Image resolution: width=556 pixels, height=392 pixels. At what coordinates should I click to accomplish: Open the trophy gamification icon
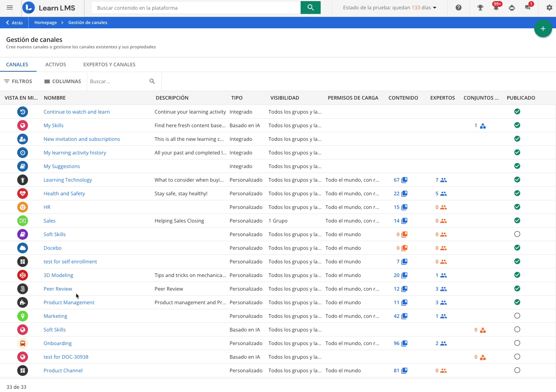pyautogui.click(x=480, y=8)
